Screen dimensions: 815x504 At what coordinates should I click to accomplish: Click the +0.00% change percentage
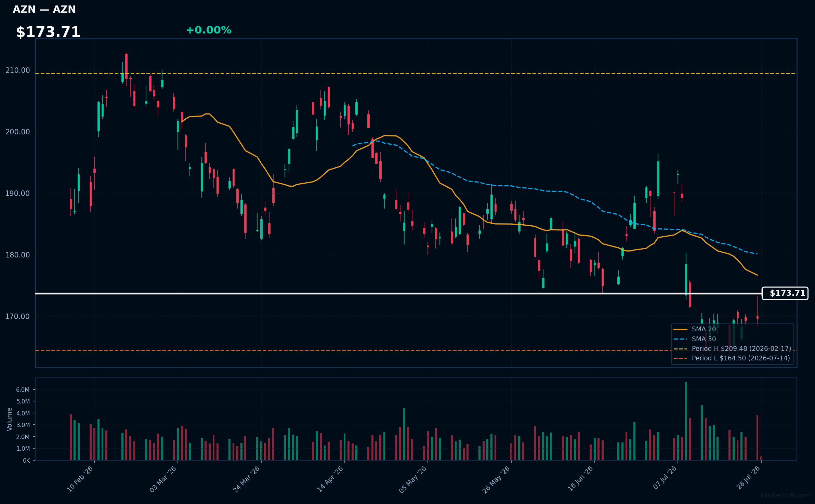point(209,30)
